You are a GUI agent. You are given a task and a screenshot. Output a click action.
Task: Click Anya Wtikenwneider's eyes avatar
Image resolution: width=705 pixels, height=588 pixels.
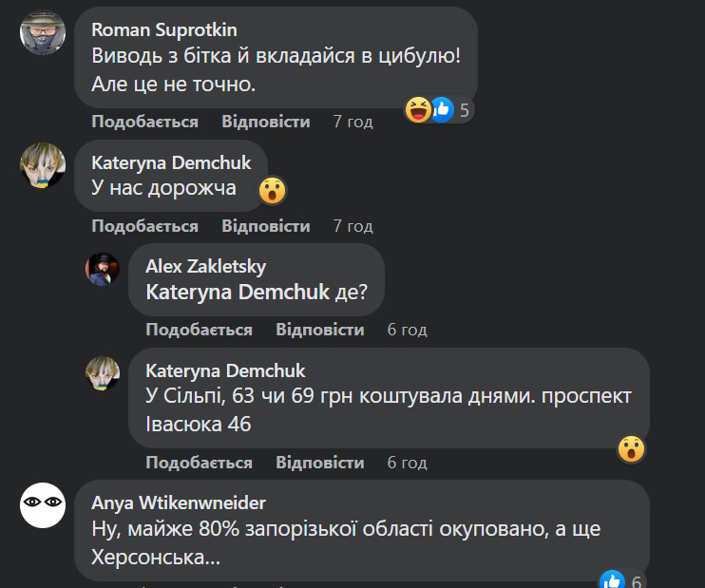coord(43,502)
